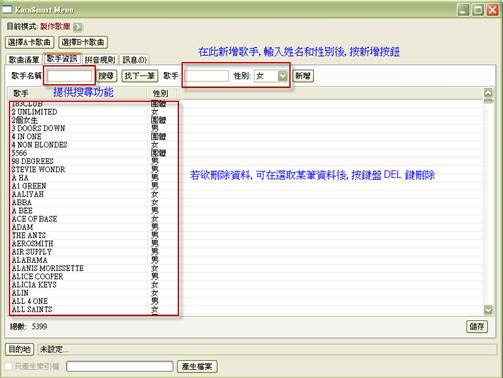Viewport: 503px width, 378px height.
Task: Close the KaraSmart window
Action: tap(493, 10)
